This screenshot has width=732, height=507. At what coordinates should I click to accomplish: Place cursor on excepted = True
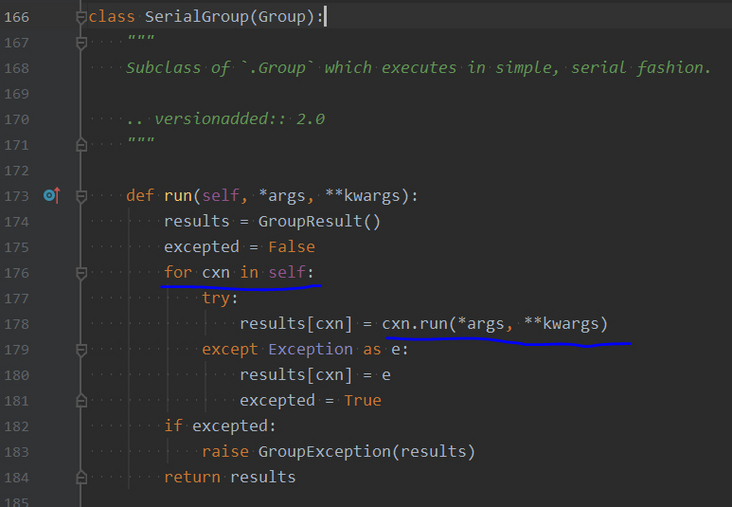click(310, 400)
